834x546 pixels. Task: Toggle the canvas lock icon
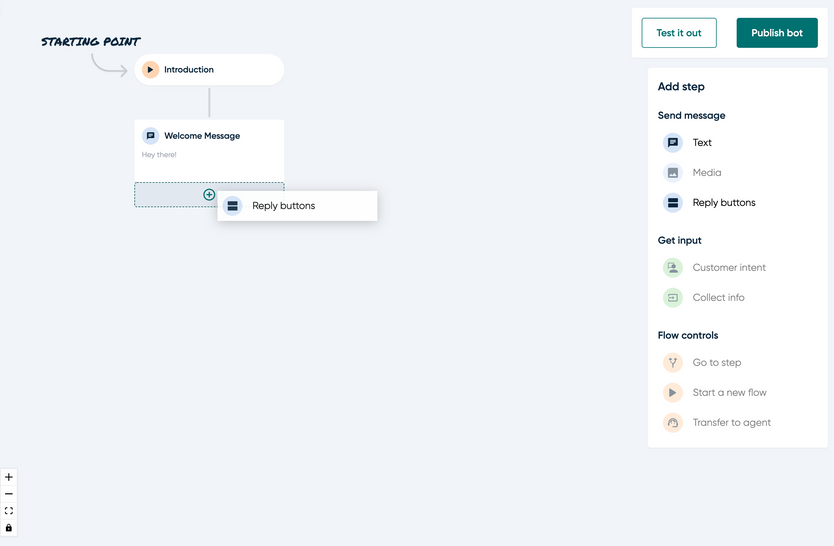[9, 528]
